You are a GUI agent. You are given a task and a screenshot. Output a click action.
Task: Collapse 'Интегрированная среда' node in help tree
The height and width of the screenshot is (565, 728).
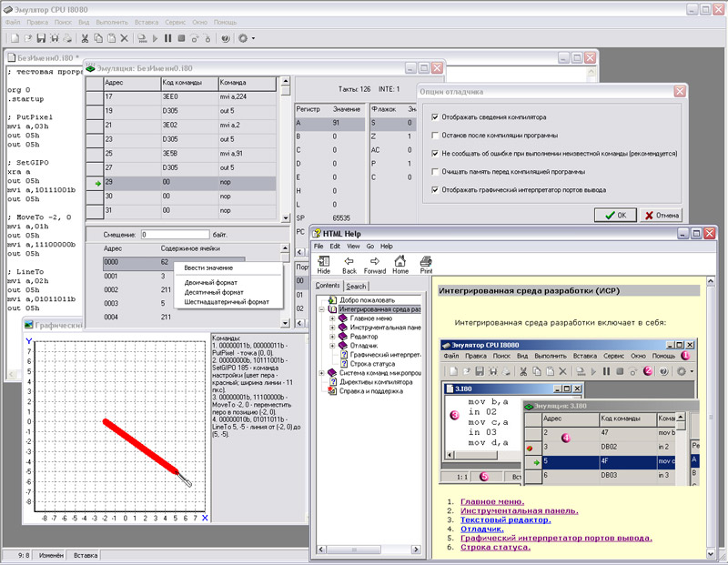pos(321,309)
